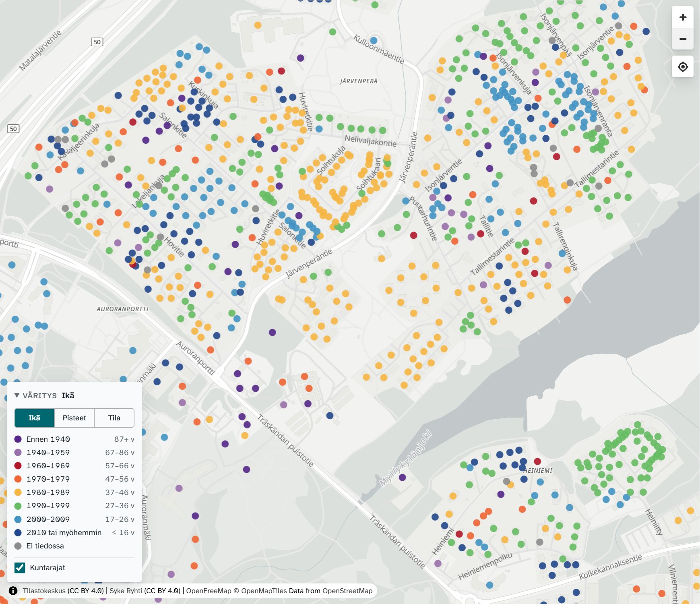Click the Kulloonmäentie street label
The width and height of the screenshot is (700, 604).
pos(378,49)
